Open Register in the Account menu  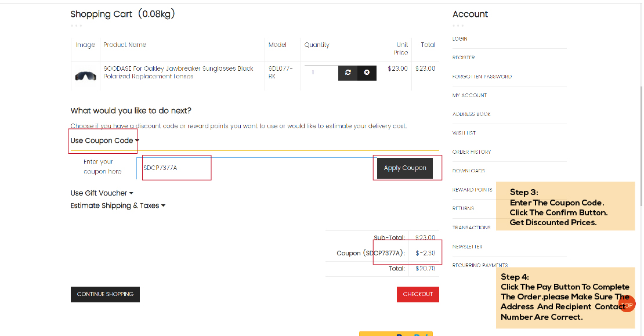click(x=464, y=57)
